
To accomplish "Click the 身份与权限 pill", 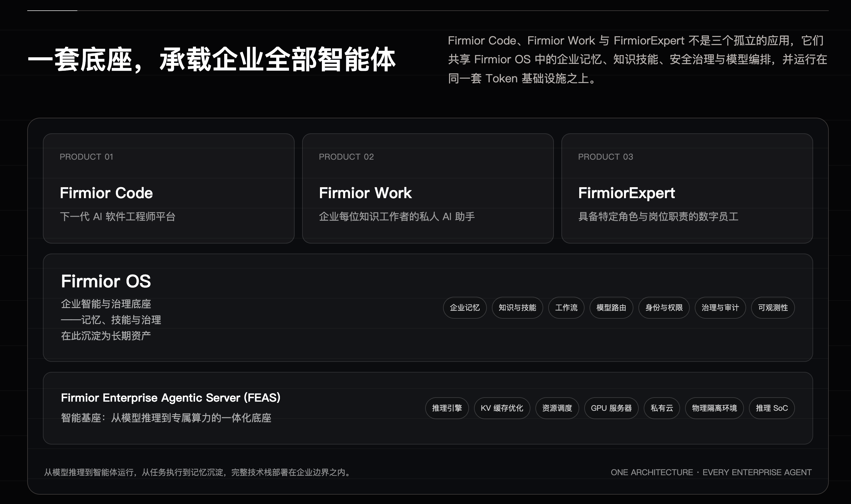I will click(664, 308).
